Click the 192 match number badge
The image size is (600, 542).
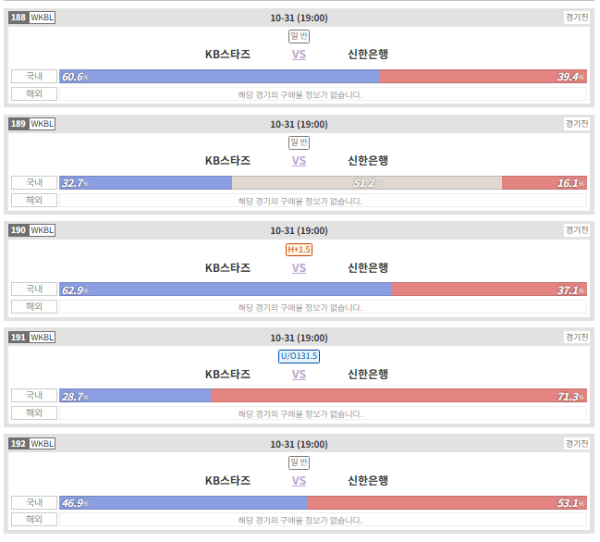pos(18,444)
